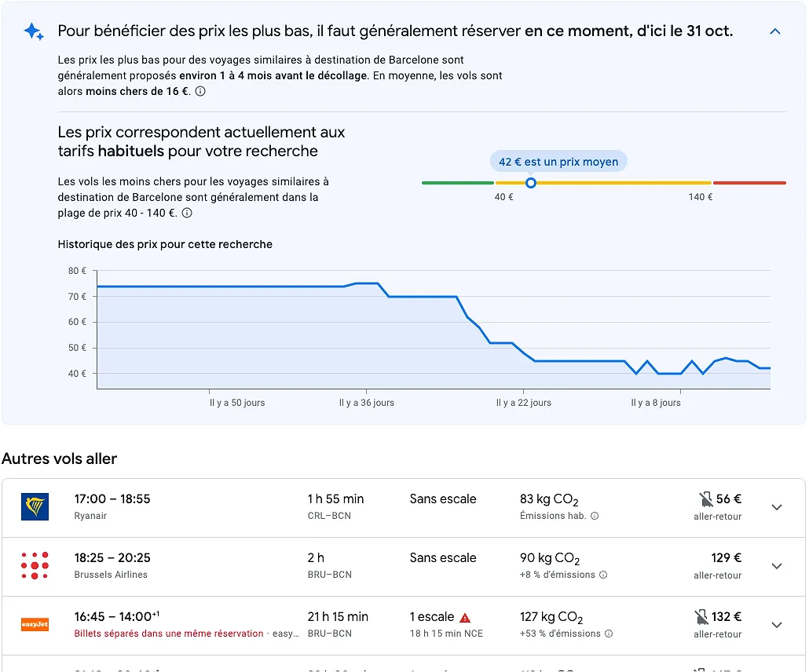Click no-baggage icon beside the 56 € price
Viewport: 809px width, 672px height.
coord(705,499)
